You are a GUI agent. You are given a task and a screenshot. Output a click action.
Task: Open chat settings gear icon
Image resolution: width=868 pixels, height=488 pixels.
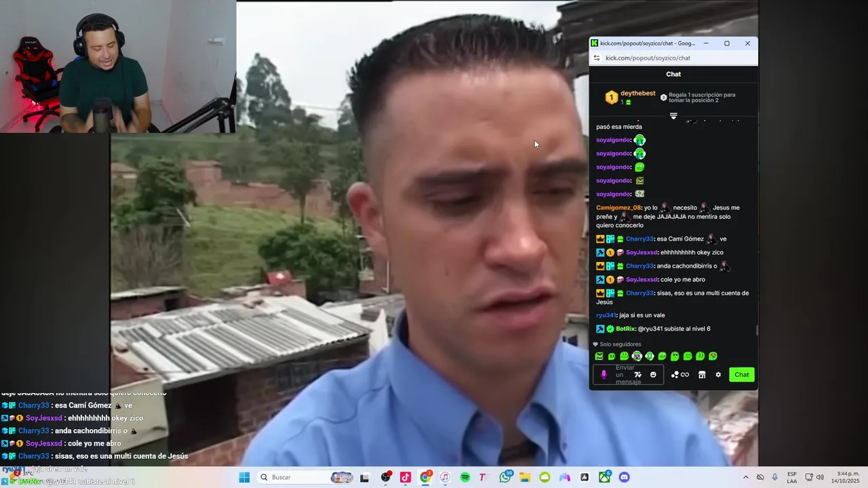[x=718, y=375]
